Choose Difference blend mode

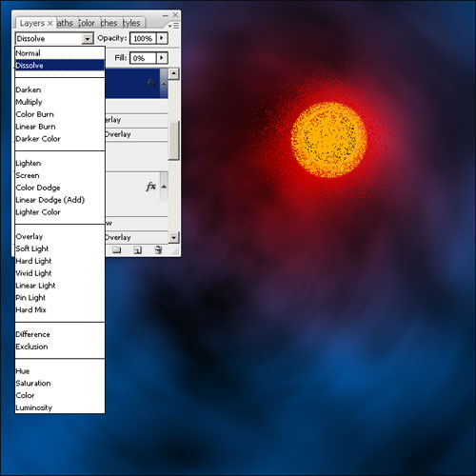point(60,334)
